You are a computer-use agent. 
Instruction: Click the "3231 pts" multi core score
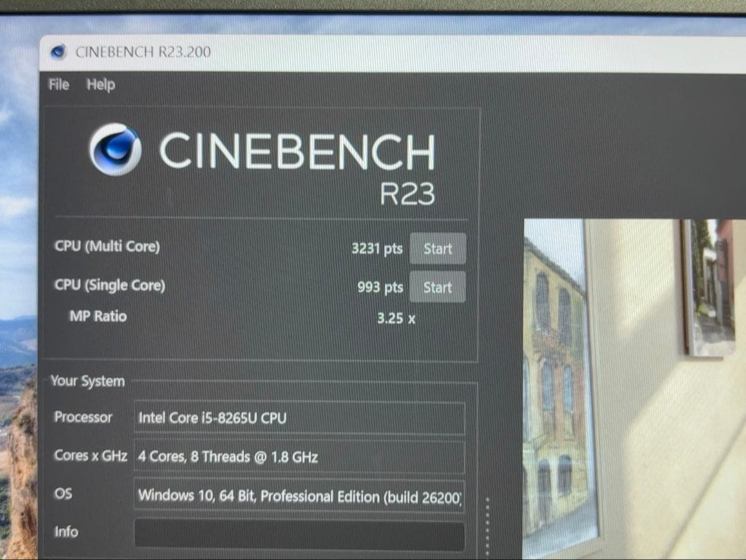point(377,249)
